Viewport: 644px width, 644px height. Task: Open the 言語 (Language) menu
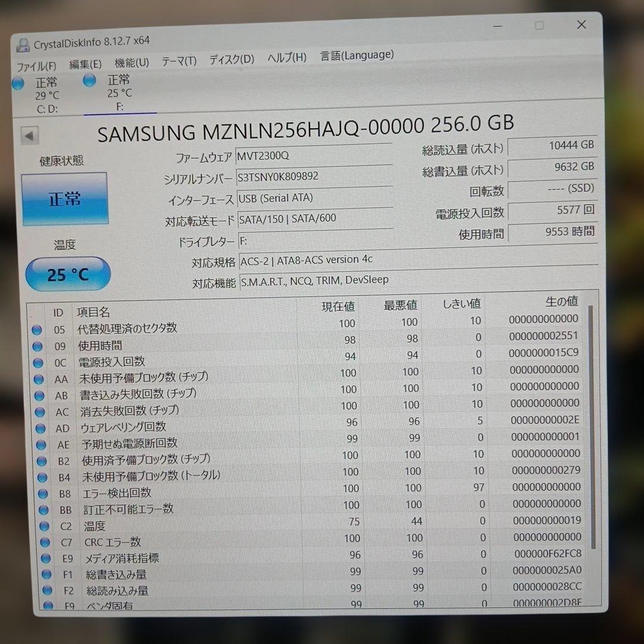pyautogui.click(x=356, y=55)
